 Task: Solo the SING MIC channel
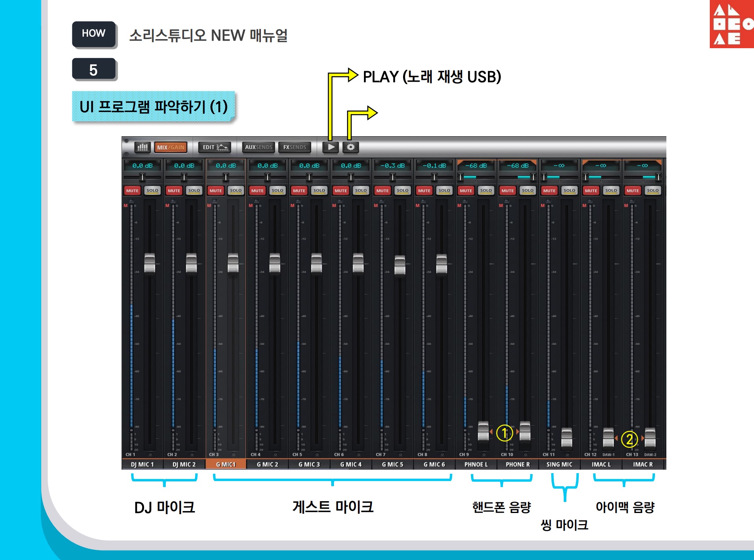click(569, 191)
